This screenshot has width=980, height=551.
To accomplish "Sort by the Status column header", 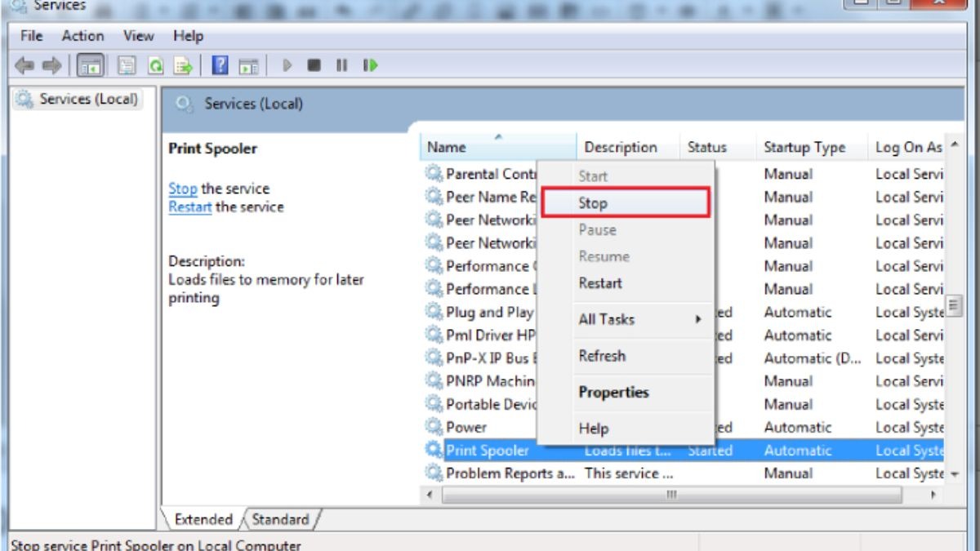I will point(718,147).
